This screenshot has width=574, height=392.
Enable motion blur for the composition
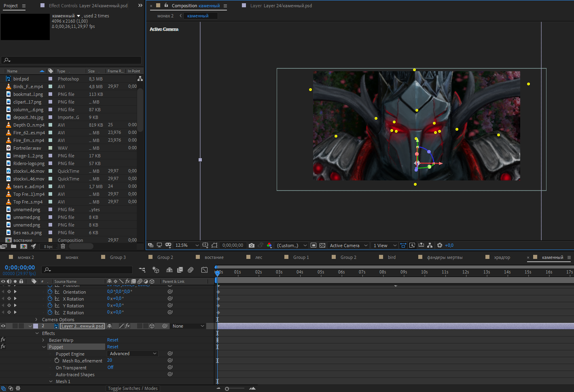click(191, 270)
